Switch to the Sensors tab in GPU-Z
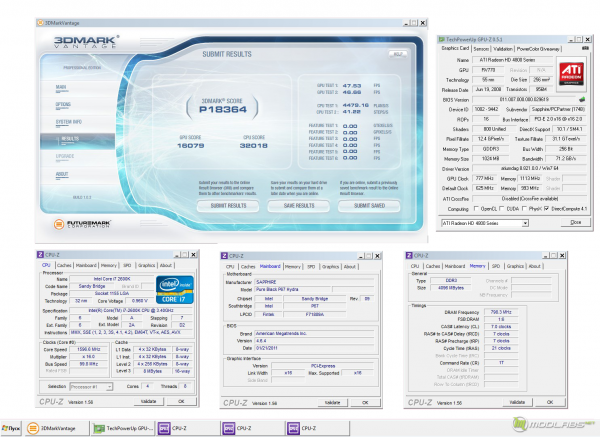600x437 pixels. [481, 49]
